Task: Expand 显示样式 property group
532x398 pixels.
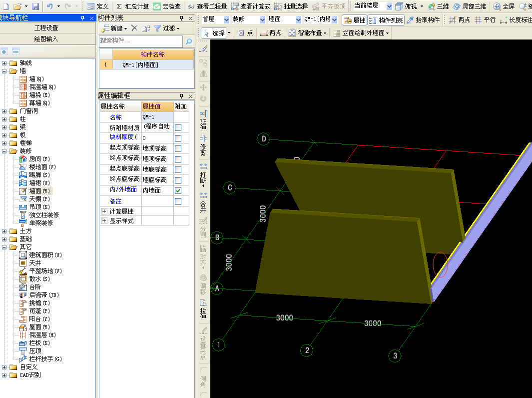Action: click(104, 220)
